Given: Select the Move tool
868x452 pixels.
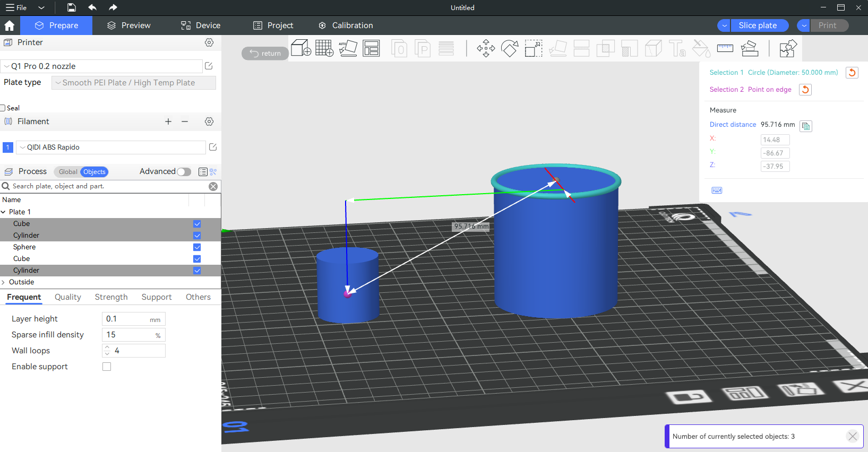Looking at the screenshot, I should (486, 48).
